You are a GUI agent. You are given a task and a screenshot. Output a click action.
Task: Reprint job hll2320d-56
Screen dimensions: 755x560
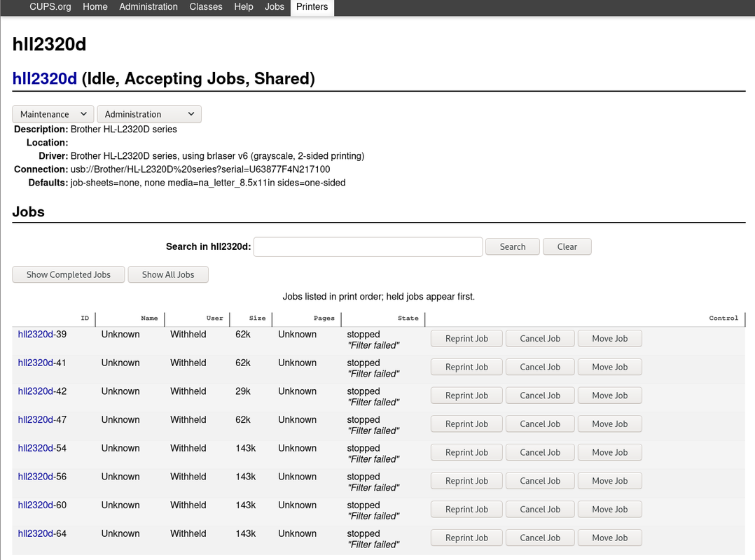466,481
